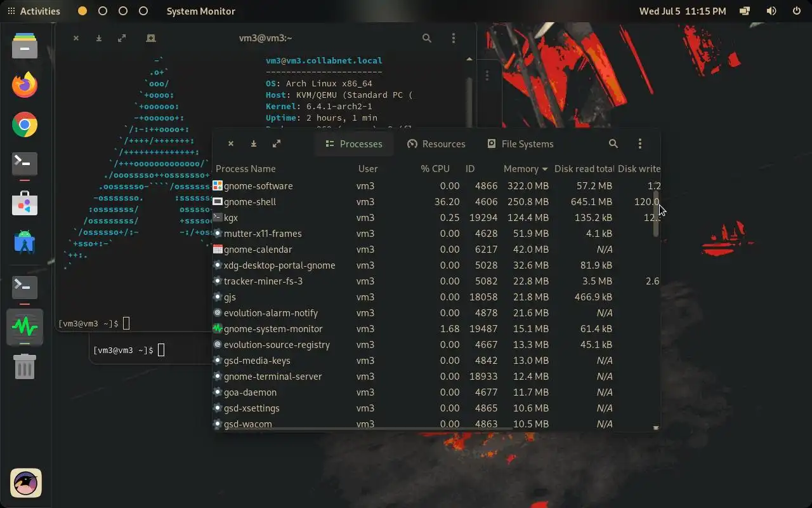The width and height of the screenshot is (812, 508).
Task: Open the first terminal icon in dock
Action: click(x=25, y=164)
